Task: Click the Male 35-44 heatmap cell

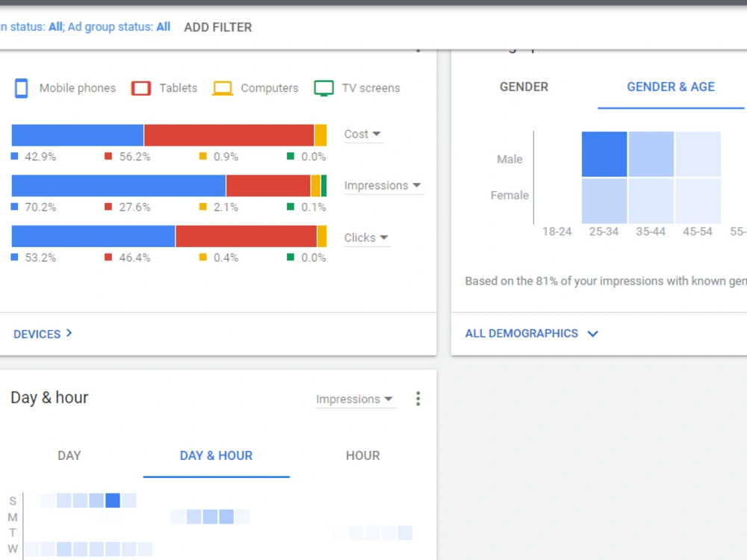Action: pyautogui.click(x=651, y=155)
